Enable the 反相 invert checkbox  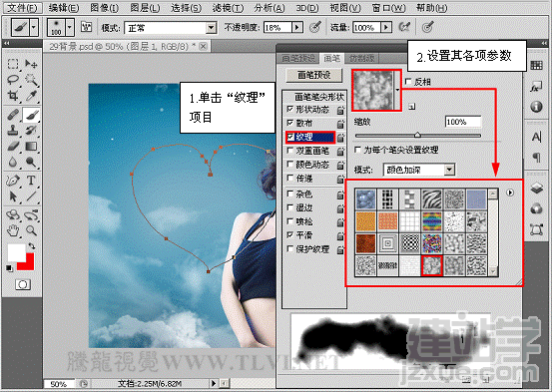tap(408, 82)
